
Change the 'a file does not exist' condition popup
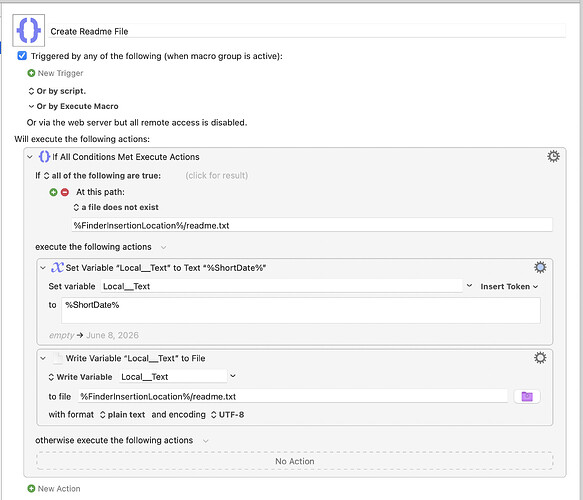tap(116, 207)
